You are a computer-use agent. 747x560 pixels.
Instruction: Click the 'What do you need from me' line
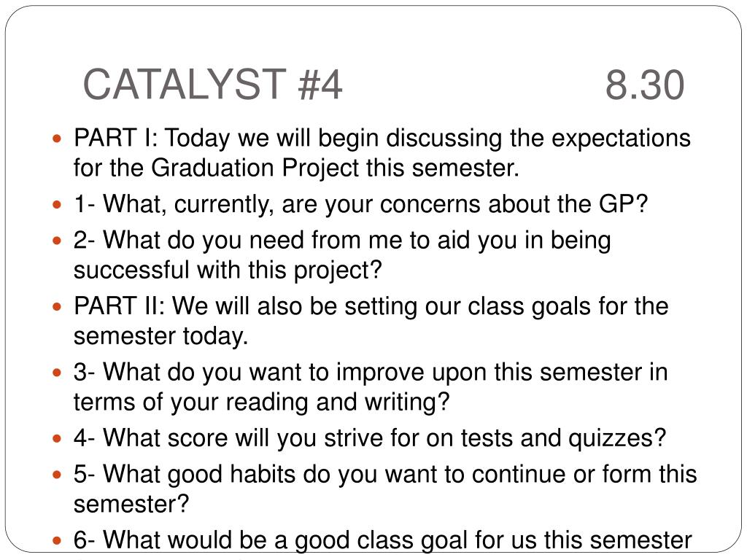342,241
